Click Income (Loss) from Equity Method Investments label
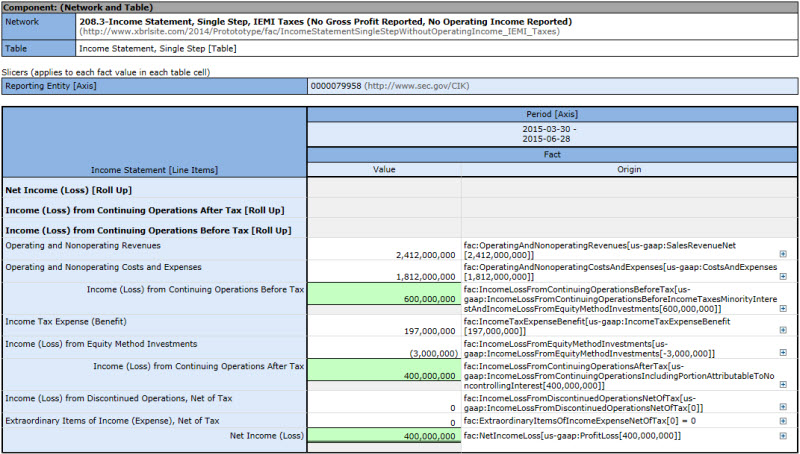800x454 pixels. coord(101,344)
